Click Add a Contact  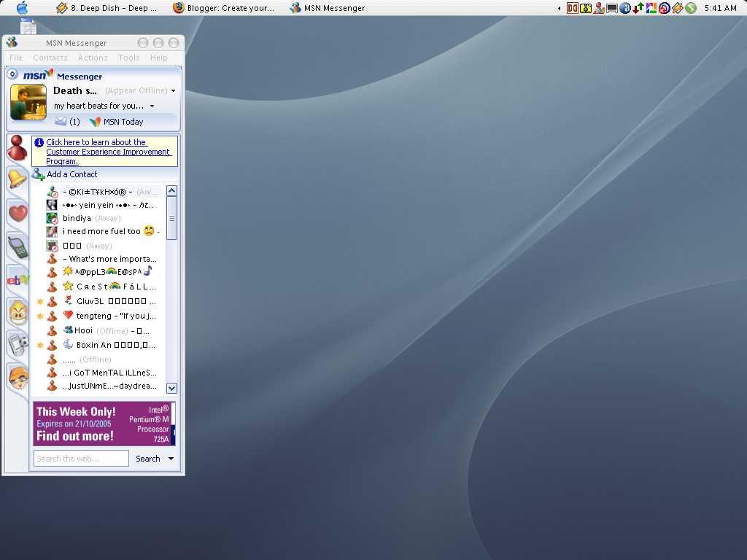click(x=65, y=174)
